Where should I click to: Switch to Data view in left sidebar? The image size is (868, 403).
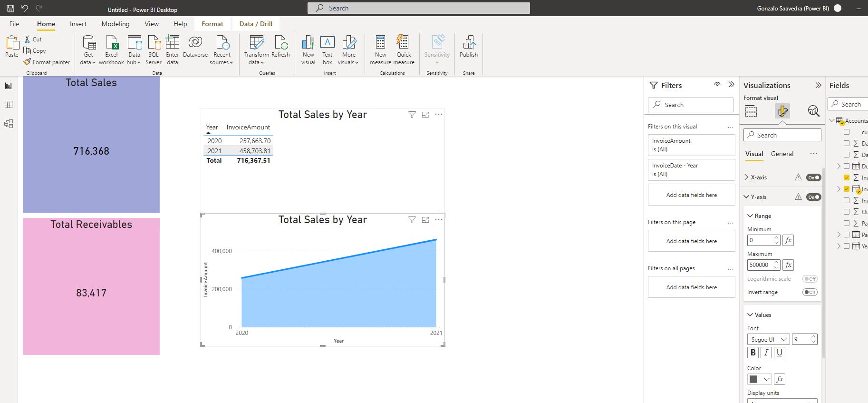[x=9, y=105]
